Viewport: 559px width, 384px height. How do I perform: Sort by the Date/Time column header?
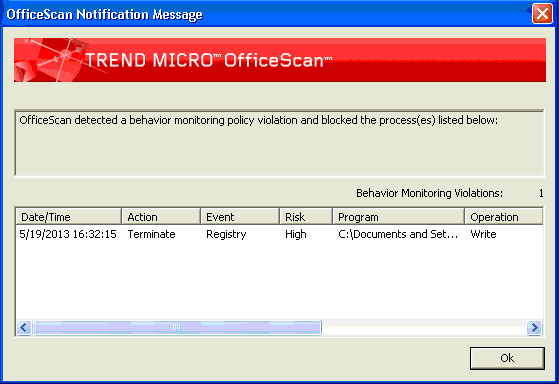68,217
